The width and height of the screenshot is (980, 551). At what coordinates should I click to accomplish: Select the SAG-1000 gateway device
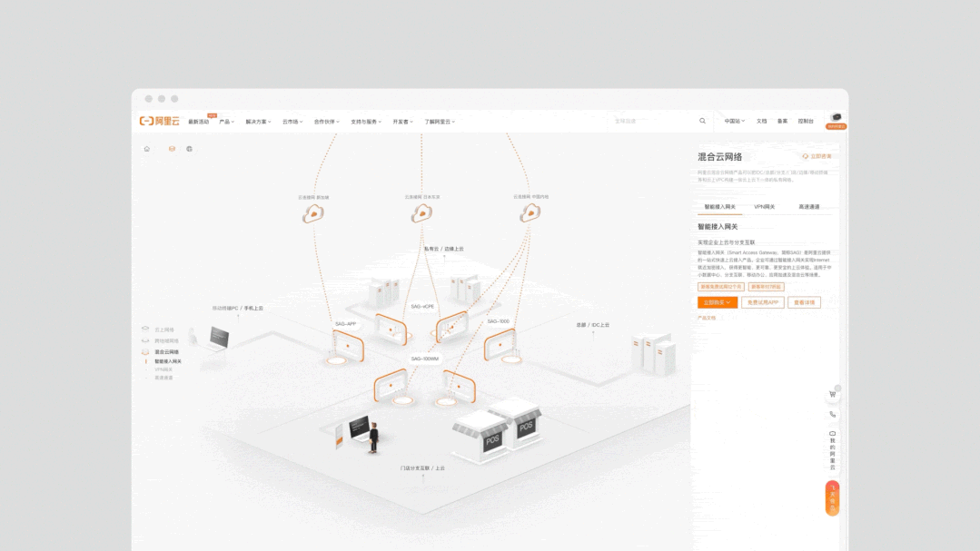[500, 345]
